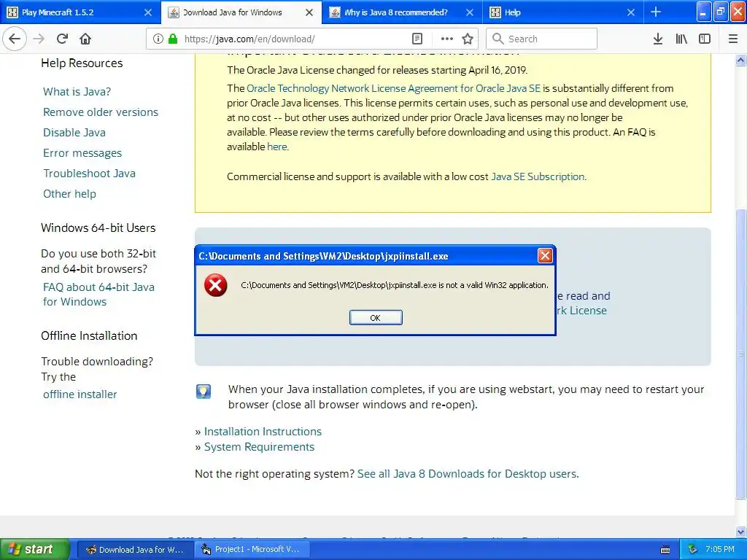Viewport: 747px width, 560px height.
Task: Click OK in the error dialog
Action: [x=376, y=318]
